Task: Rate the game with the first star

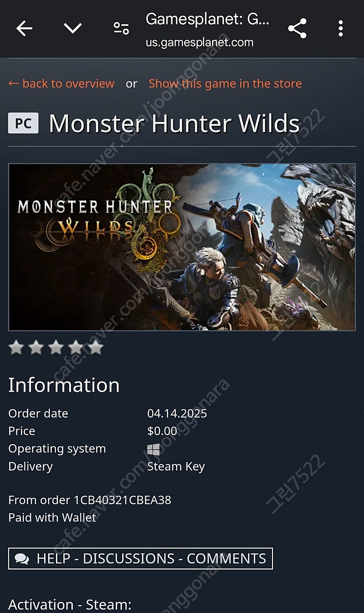Action: click(16, 348)
